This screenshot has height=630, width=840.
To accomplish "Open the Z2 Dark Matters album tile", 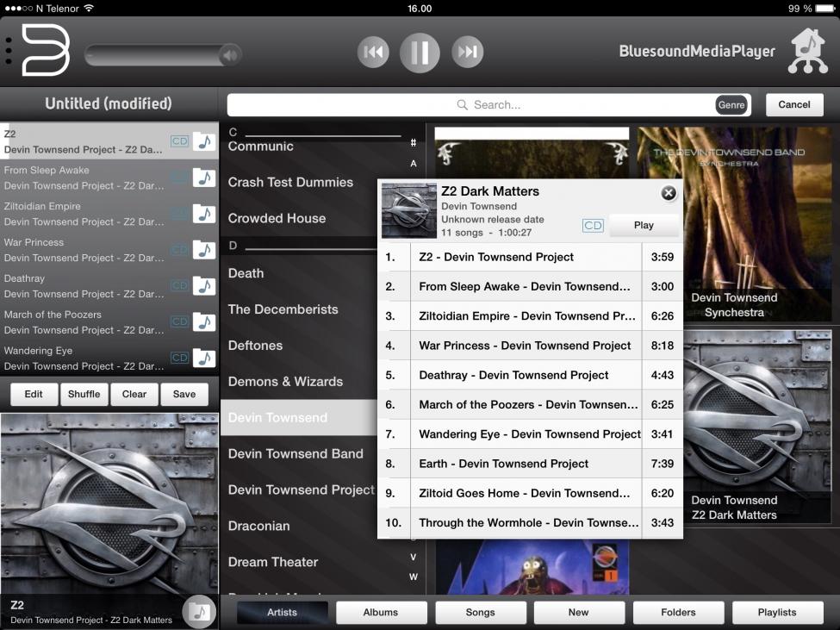I will 757,427.
